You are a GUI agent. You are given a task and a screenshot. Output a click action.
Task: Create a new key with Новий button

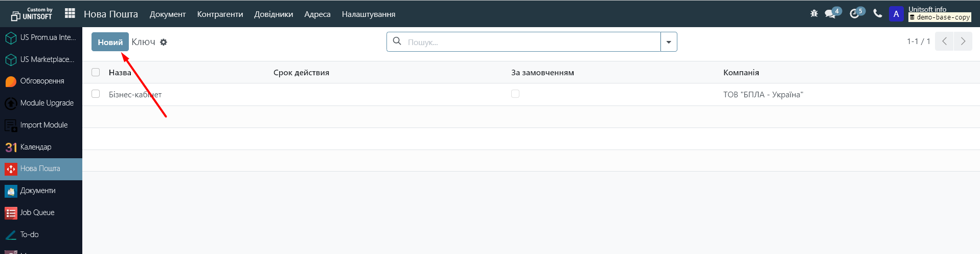pos(110,42)
